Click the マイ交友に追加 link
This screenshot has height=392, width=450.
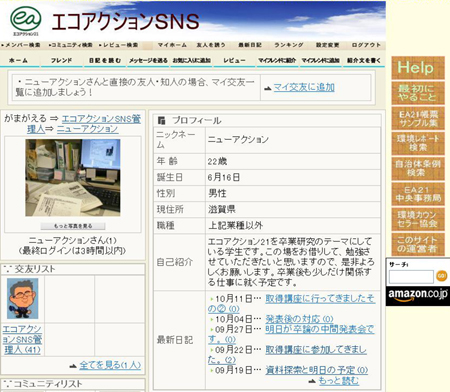pos(304,88)
